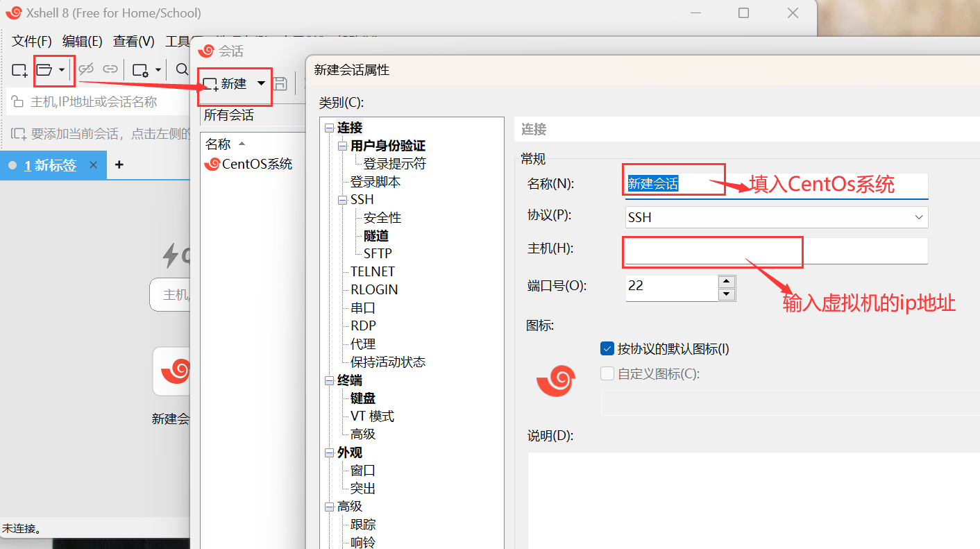Image resolution: width=980 pixels, height=549 pixels.
Task: Collapse the 用户身份验证 tree node
Action: coord(342,146)
